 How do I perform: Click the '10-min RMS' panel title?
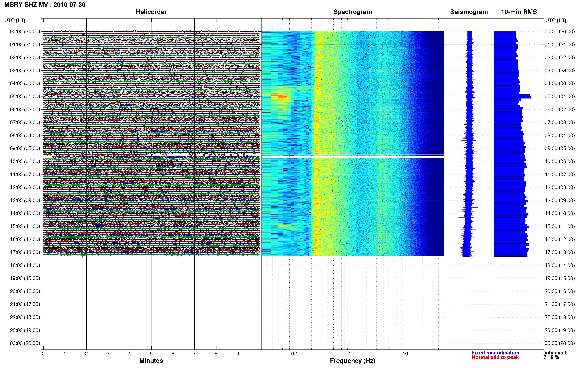tap(519, 12)
